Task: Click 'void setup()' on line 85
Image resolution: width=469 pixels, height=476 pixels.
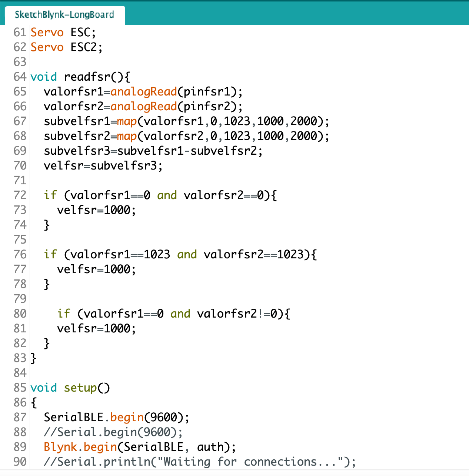Action: coord(70,388)
